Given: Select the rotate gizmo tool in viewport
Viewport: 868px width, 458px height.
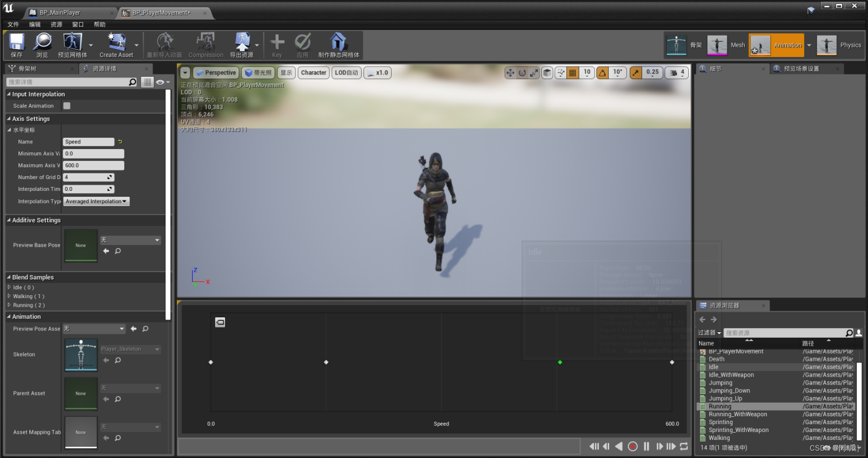Looking at the screenshot, I should pyautogui.click(x=522, y=72).
